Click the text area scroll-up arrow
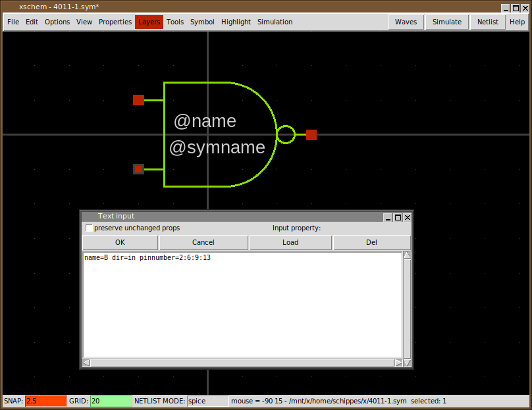 [x=407, y=256]
